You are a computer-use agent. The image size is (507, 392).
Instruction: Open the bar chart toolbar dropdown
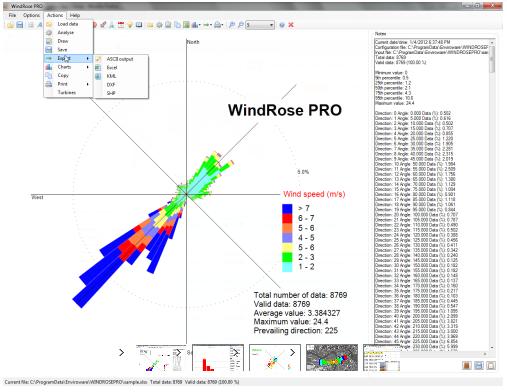[196, 25]
